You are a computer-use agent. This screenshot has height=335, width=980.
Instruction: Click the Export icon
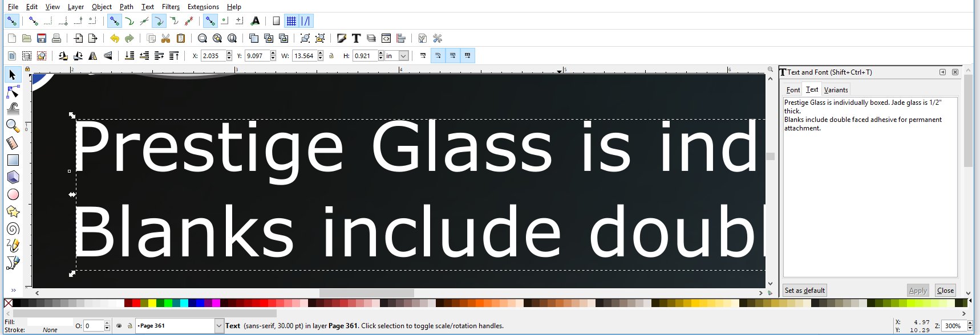coord(93,38)
